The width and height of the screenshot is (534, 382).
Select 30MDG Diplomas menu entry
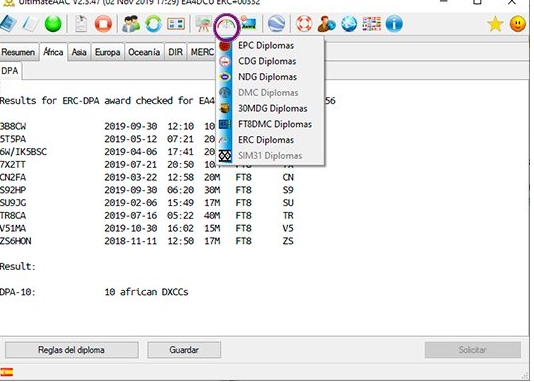coord(271,108)
